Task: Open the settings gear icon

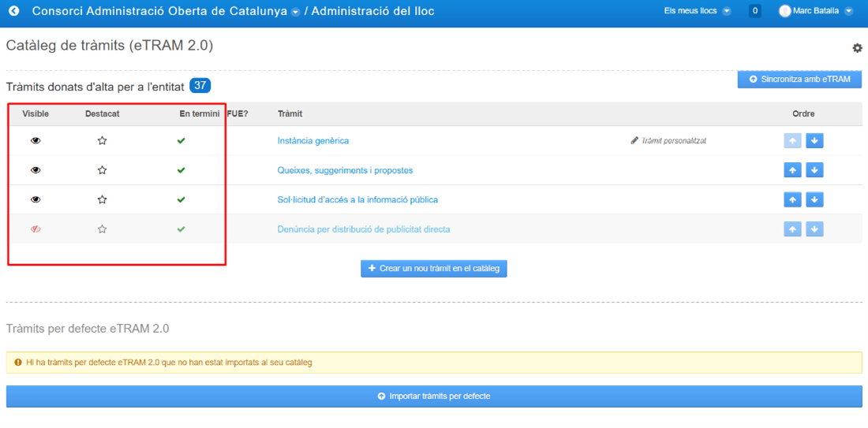Action: [x=857, y=48]
